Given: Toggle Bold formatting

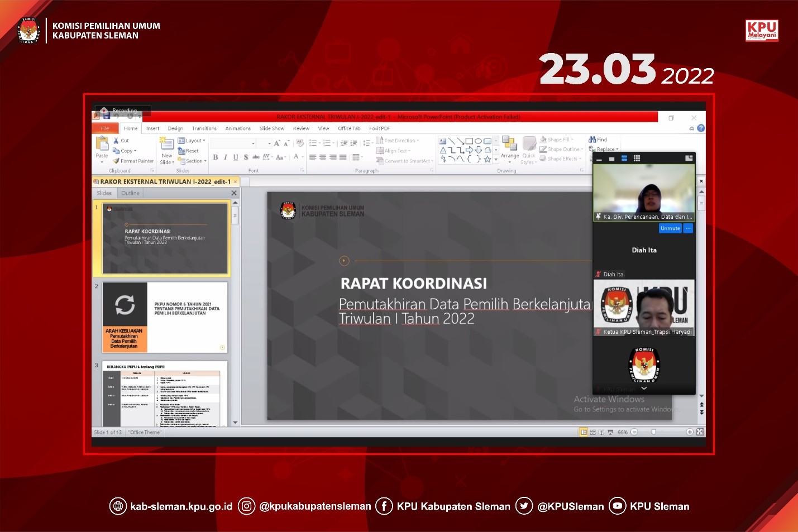Looking at the screenshot, I should coord(216,157).
